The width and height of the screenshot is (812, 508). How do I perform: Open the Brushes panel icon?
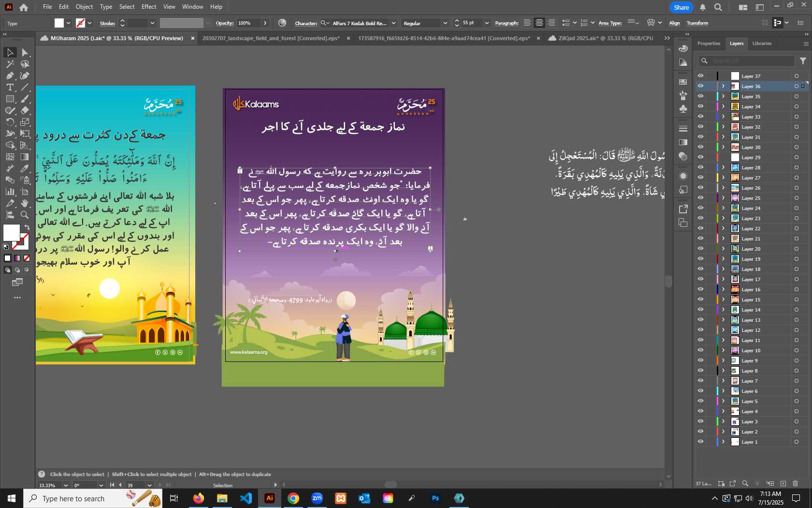click(x=683, y=95)
